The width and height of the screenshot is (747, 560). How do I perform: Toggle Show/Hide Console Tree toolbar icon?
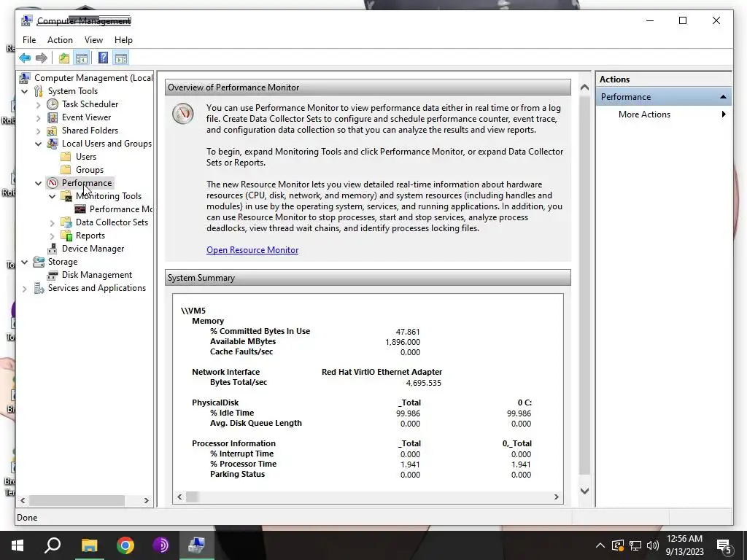point(82,58)
